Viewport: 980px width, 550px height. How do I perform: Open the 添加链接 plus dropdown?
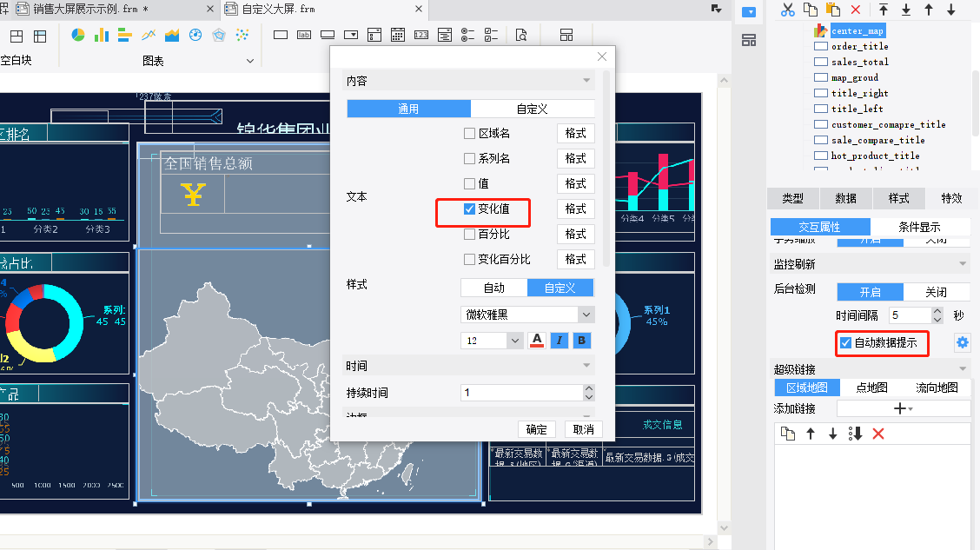point(904,408)
